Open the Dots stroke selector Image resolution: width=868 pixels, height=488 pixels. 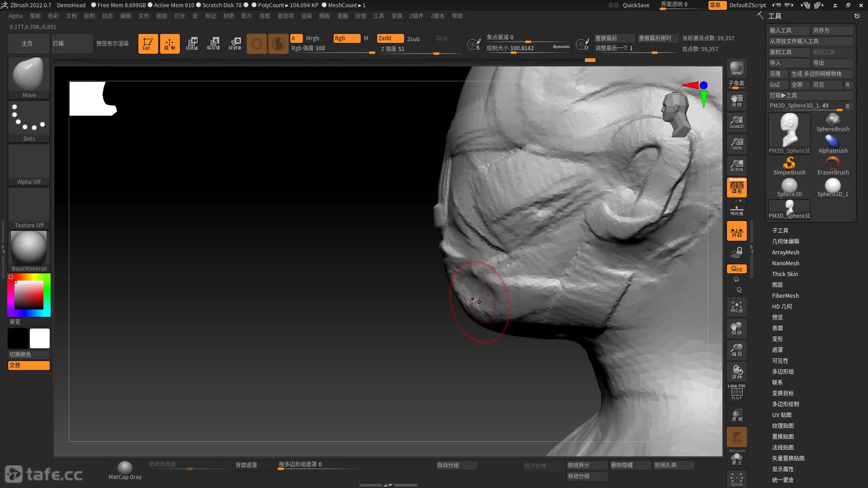coord(29,121)
